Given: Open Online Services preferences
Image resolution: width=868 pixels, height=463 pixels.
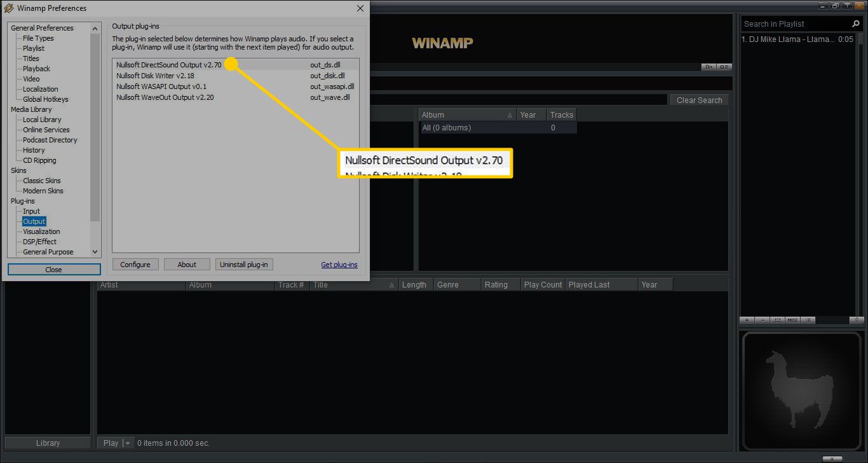Looking at the screenshot, I should pyautogui.click(x=46, y=130).
